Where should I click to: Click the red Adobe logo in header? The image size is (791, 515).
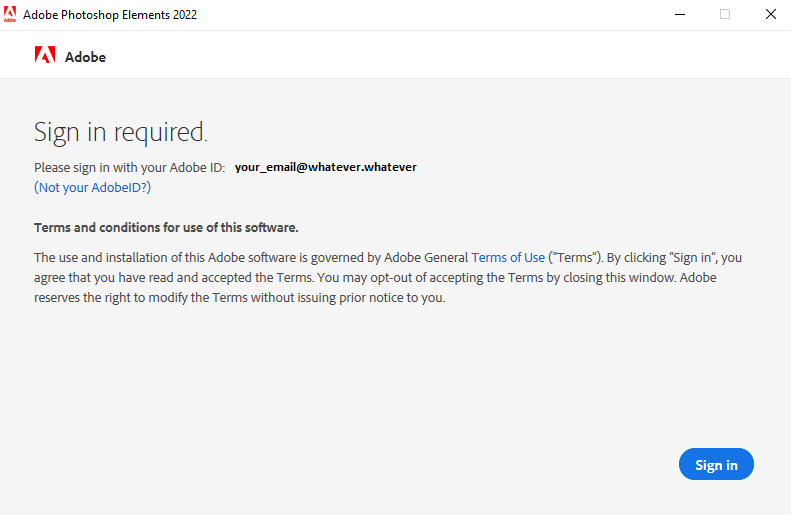[45, 56]
